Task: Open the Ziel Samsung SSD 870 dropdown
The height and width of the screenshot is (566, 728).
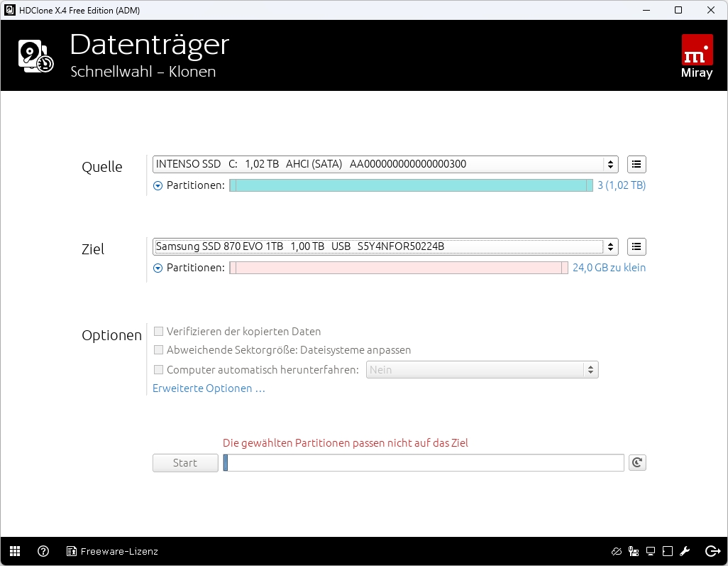Action: click(x=385, y=246)
